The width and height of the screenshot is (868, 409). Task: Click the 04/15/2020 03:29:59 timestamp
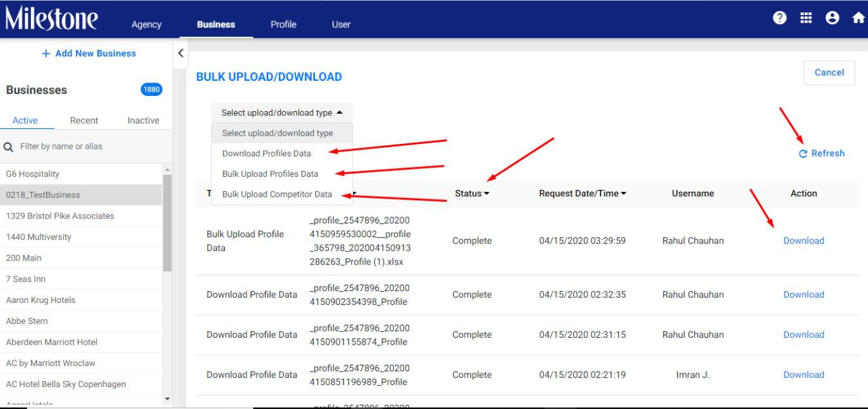(x=583, y=240)
